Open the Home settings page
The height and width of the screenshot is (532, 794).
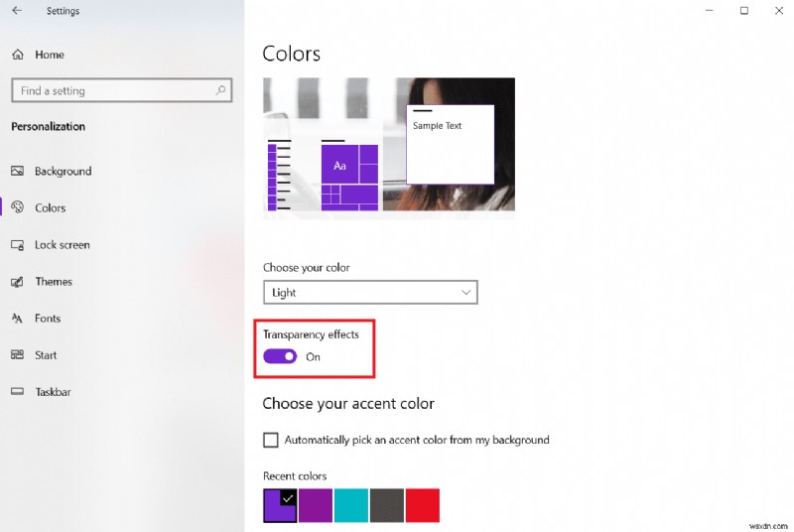49,55
